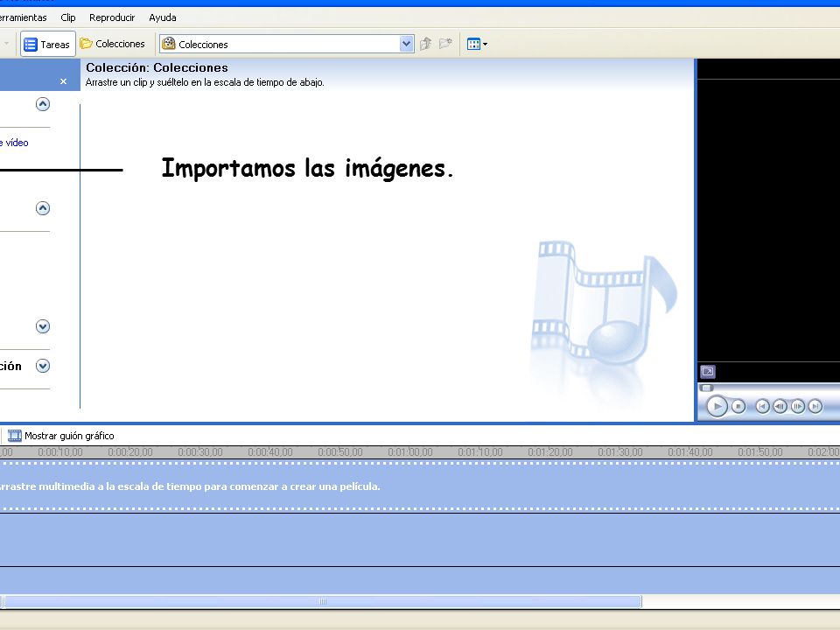Viewport: 840px width, 630px height.
Task: Click the timeline horizontal scrollbar thumb
Action: (323, 602)
